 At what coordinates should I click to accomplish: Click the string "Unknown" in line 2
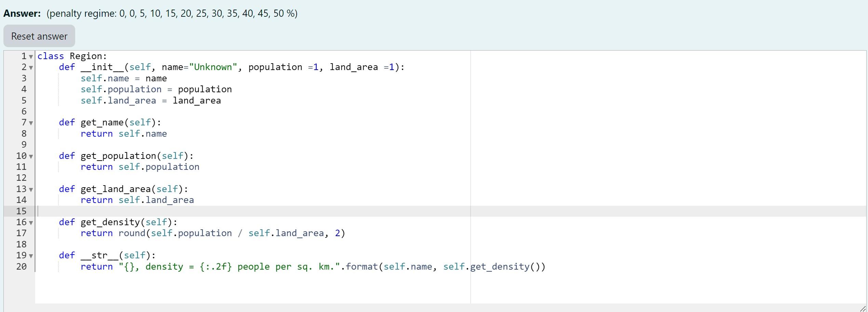214,67
